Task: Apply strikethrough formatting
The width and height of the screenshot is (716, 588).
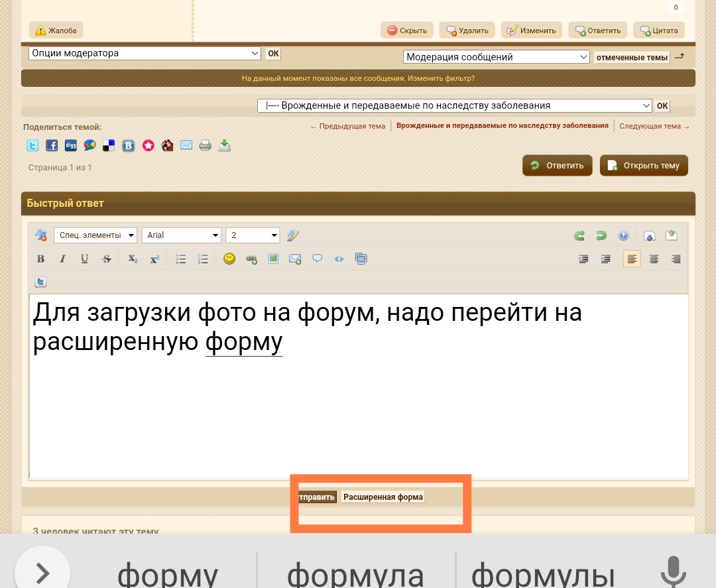Action: coord(107,259)
